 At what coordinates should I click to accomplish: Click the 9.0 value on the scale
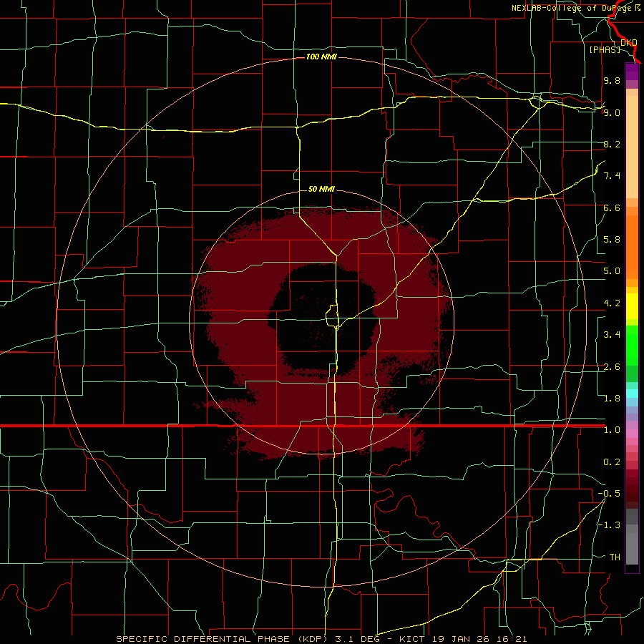612,112
